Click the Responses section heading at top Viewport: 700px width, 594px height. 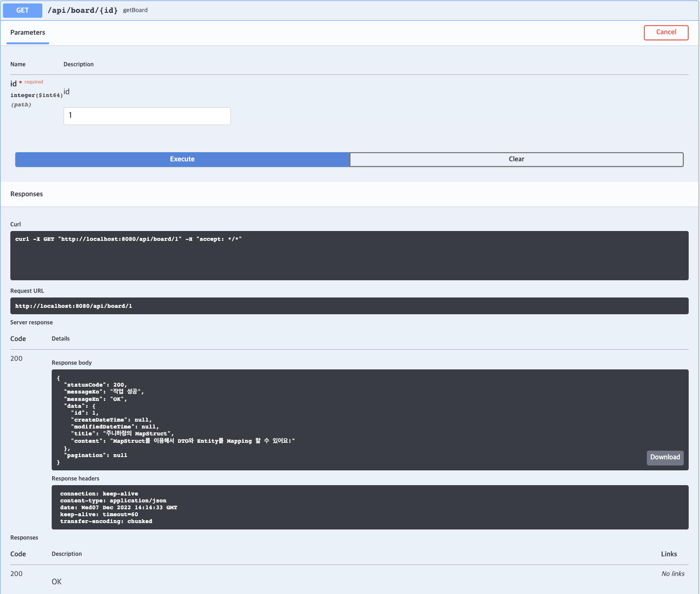27,194
